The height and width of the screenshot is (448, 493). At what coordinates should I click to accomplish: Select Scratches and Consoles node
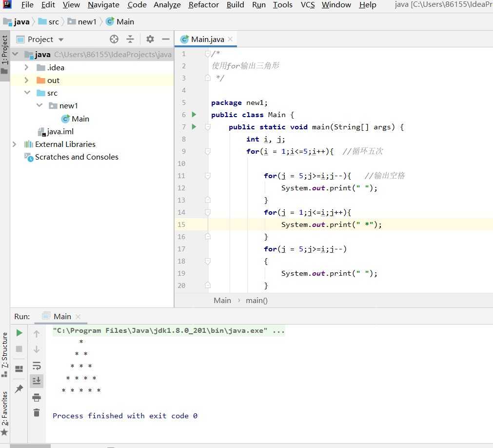pyautogui.click(x=72, y=157)
